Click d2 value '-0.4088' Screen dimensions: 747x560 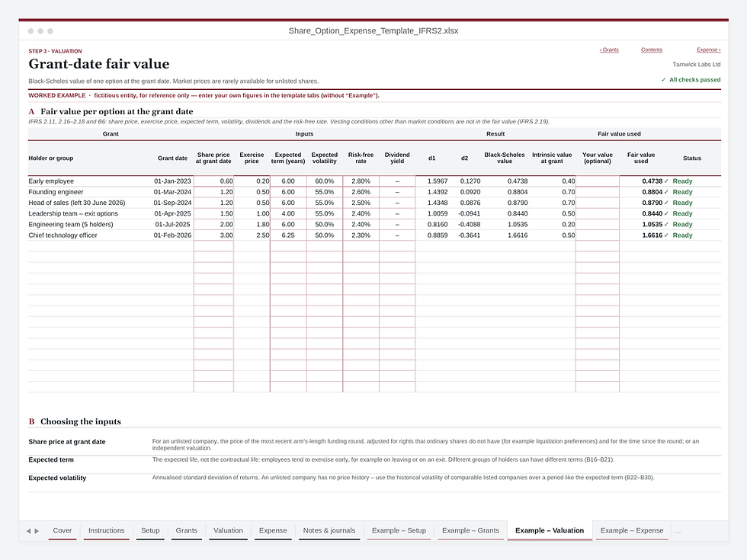pos(470,224)
